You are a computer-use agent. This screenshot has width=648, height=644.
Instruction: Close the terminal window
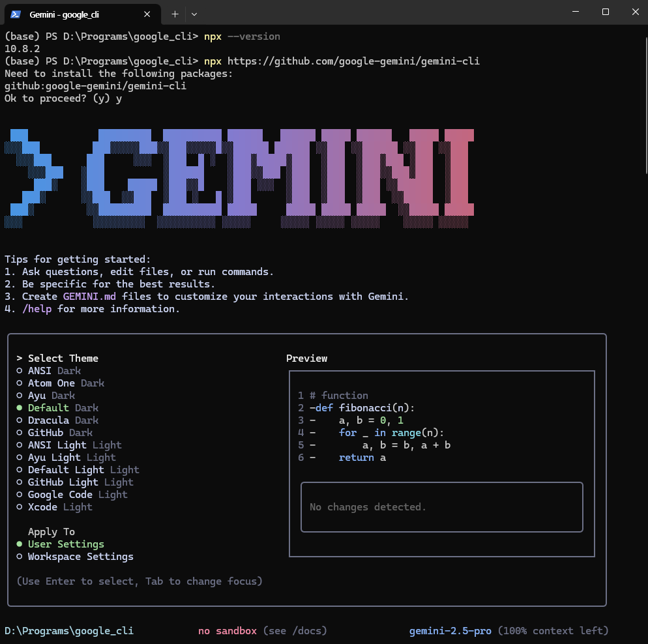[x=635, y=12]
